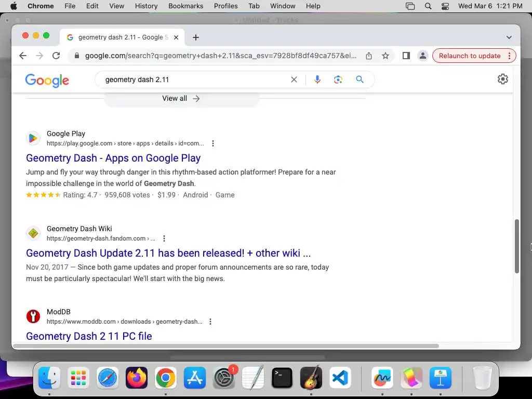Image resolution: width=532 pixels, height=399 pixels.
Task: Open the new tab plus button
Action: tap(196, 37)
